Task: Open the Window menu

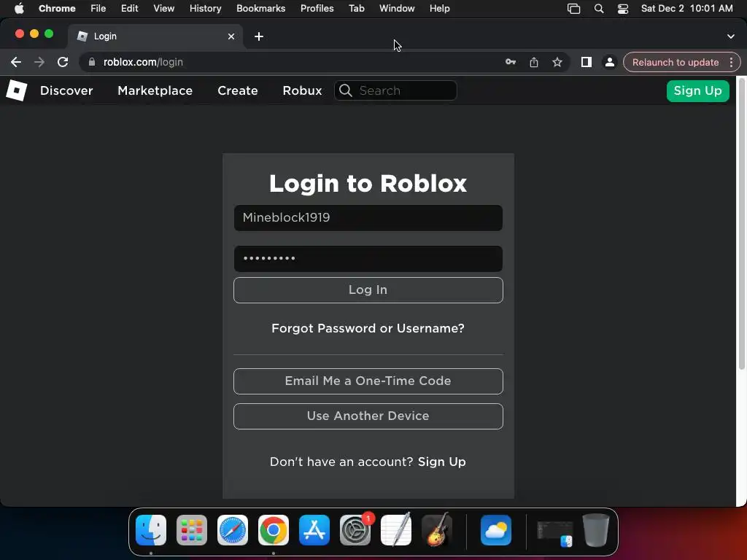Action: click(x=397, y=8)
